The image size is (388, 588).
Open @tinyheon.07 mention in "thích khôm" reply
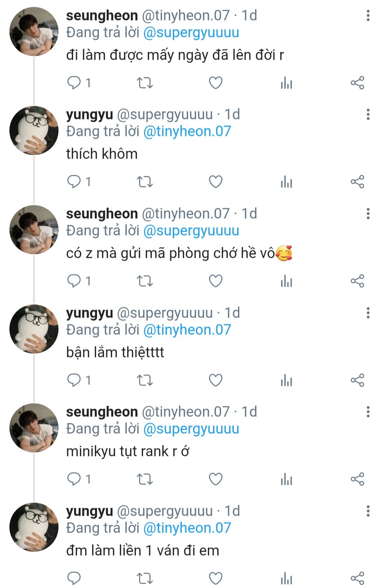[x=187, y=131]
